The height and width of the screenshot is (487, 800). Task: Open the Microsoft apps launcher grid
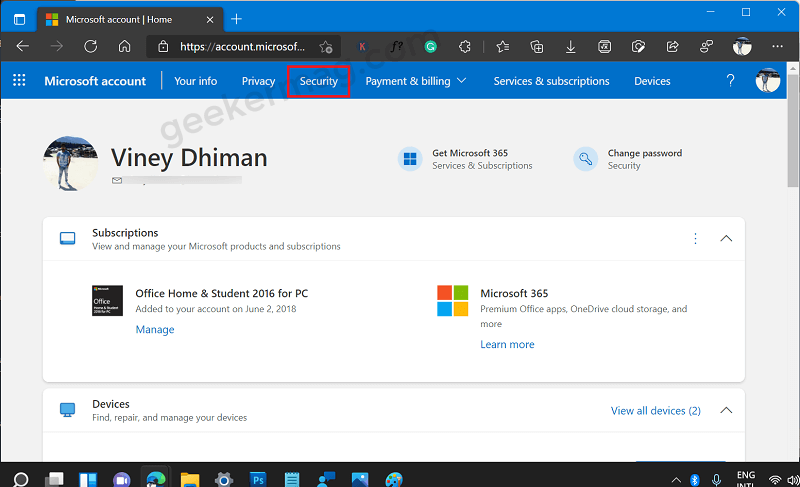[x=19, y=81]
